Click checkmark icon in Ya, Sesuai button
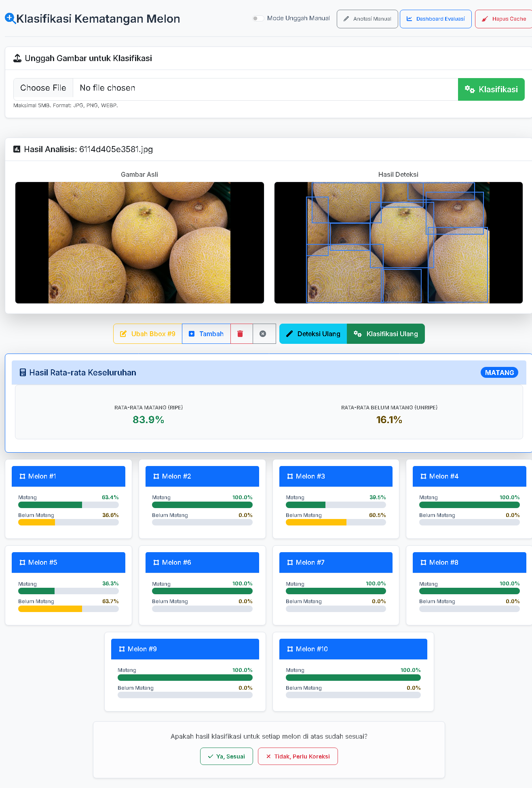Screen dimensions: 532x788 [x=210, y=756]
